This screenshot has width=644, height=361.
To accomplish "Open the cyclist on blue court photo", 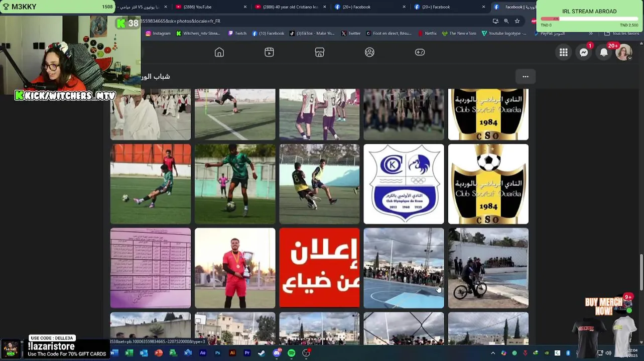I will pos(488,268).
